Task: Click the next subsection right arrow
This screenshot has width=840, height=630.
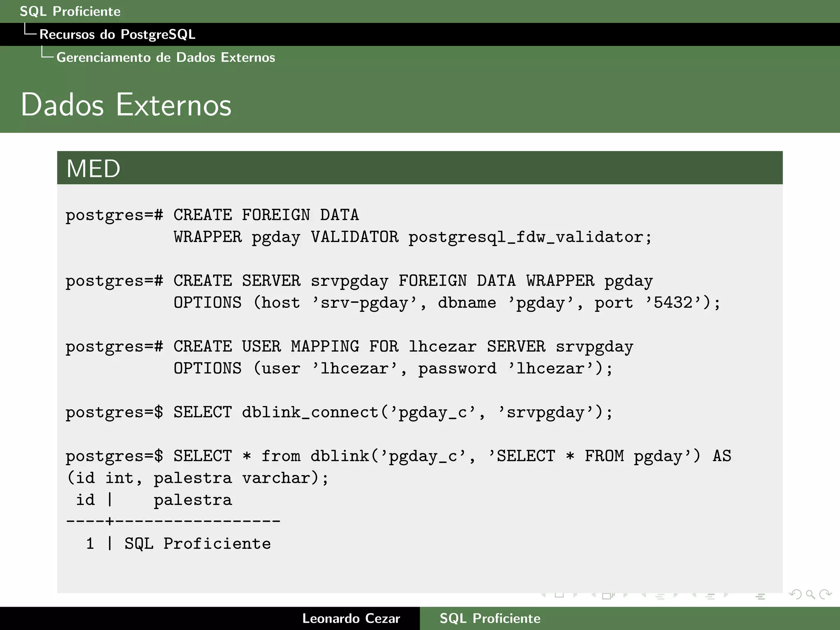Action: pos(676,595)
